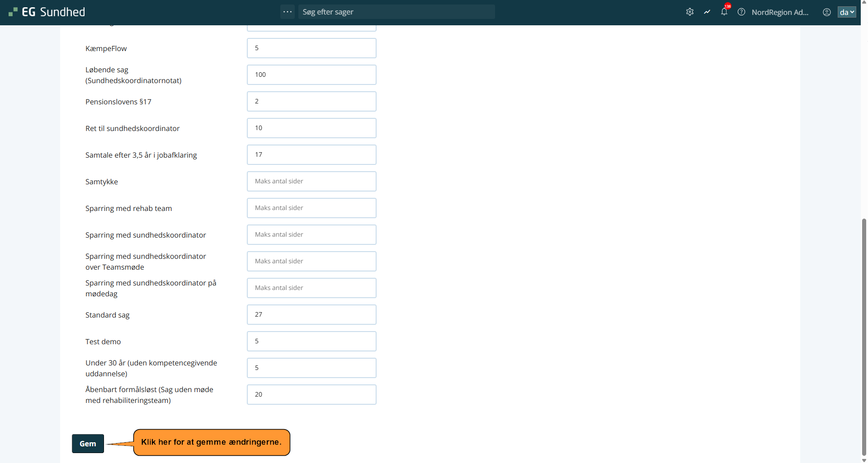Open the settings gear icon
This screenshot has width=868, height=463.
(689, 12)
